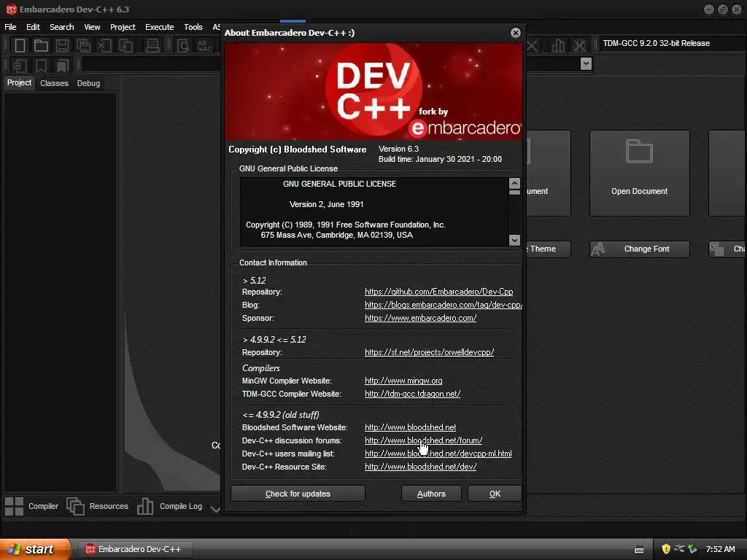
Task: Click the license text scroll-down arrow
Action: [x=514, y=240]
